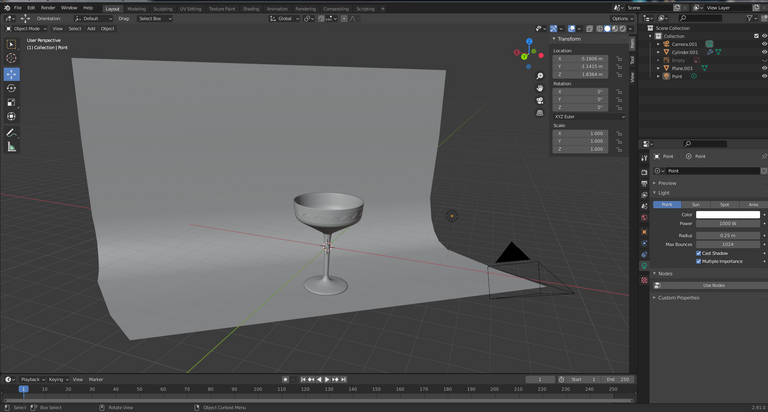Select the Measure tool

[12, 147]
